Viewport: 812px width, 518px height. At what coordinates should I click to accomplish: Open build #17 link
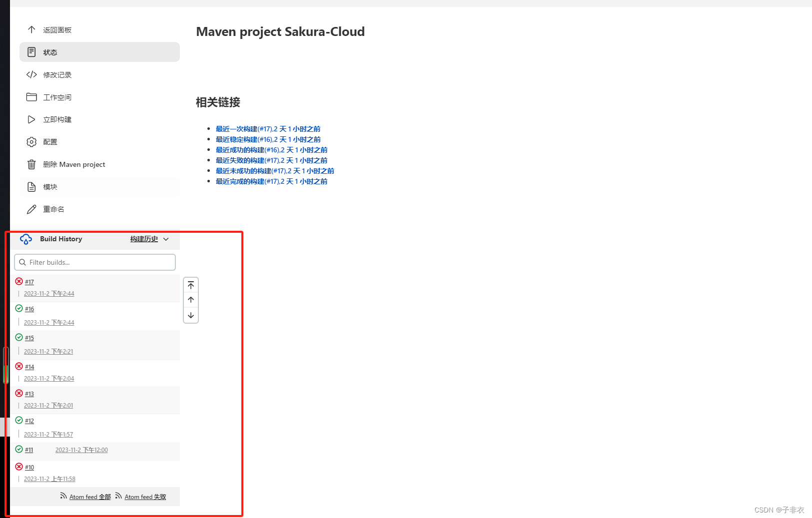29,282
